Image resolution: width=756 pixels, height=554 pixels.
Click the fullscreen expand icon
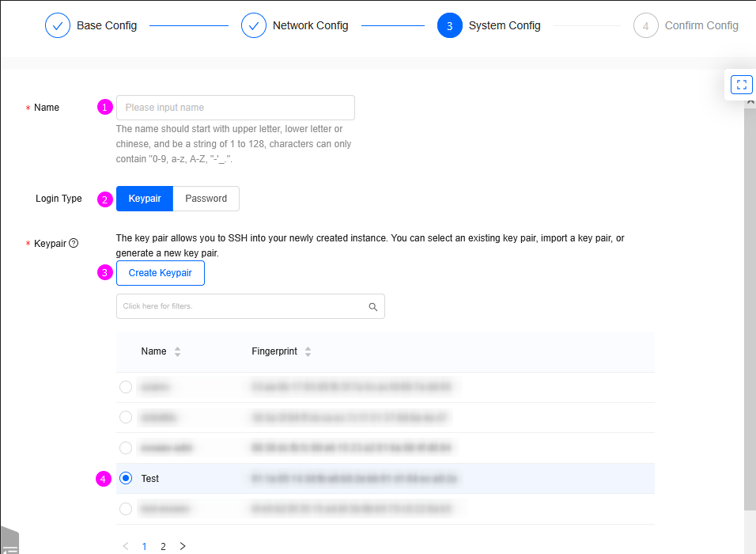pos(742,85)
